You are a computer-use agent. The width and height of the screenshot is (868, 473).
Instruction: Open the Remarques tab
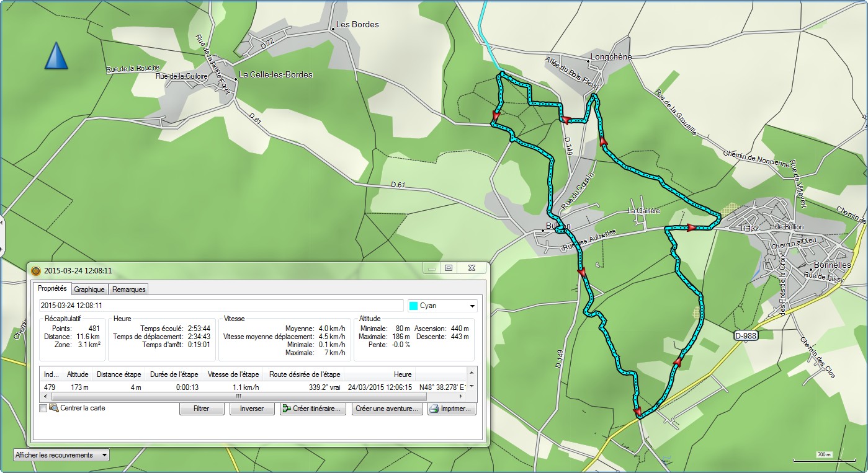[128, 290]
